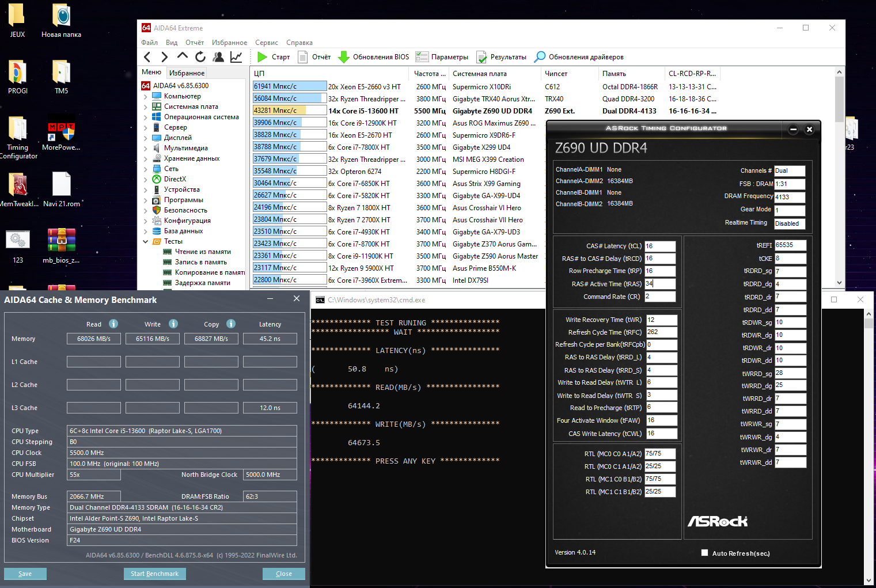Click the person silhouette icon in AIDA64 toolbar
Viewport: 876px width, 588px height.
point(218,56)
